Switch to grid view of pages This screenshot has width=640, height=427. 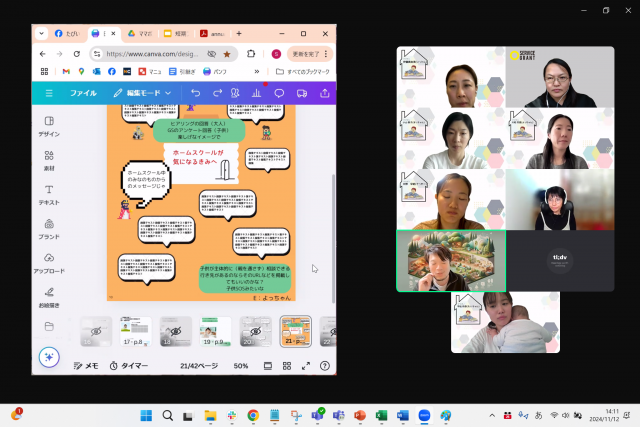coord(287,366)
